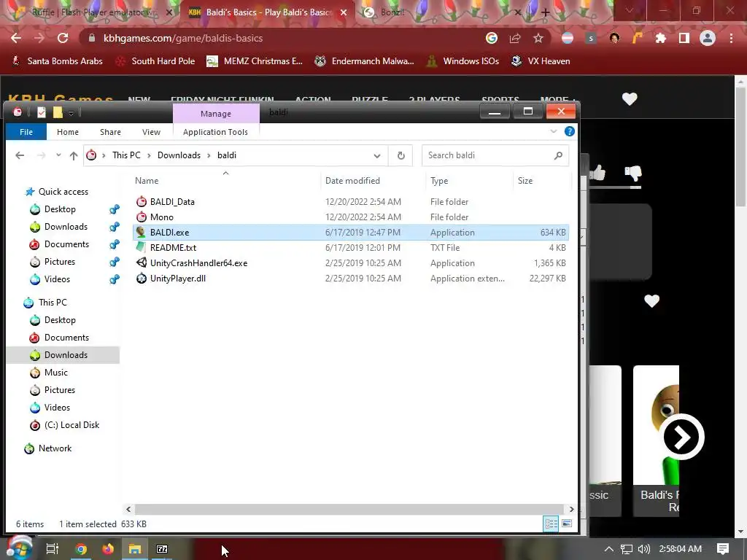The width and height of the screenshot is (747, 560).
Task: Open the Application Tools tab
Action: pos(215,132)
